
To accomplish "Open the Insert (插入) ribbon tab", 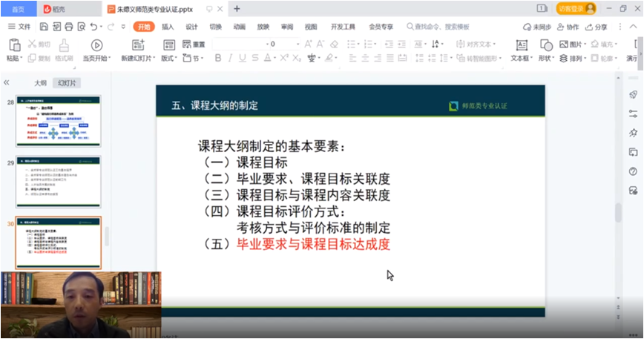I will (x=168, y=26).
